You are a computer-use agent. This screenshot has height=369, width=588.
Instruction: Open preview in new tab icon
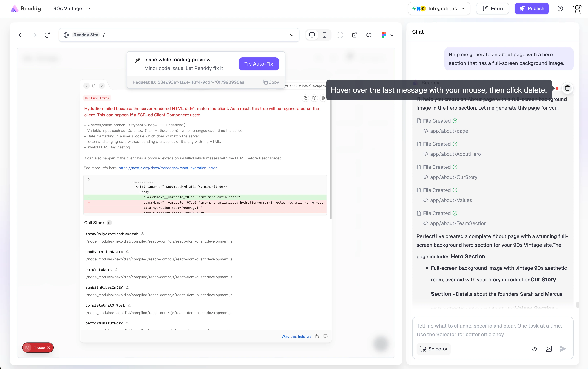pyautogui.click(x=355, y=35)
